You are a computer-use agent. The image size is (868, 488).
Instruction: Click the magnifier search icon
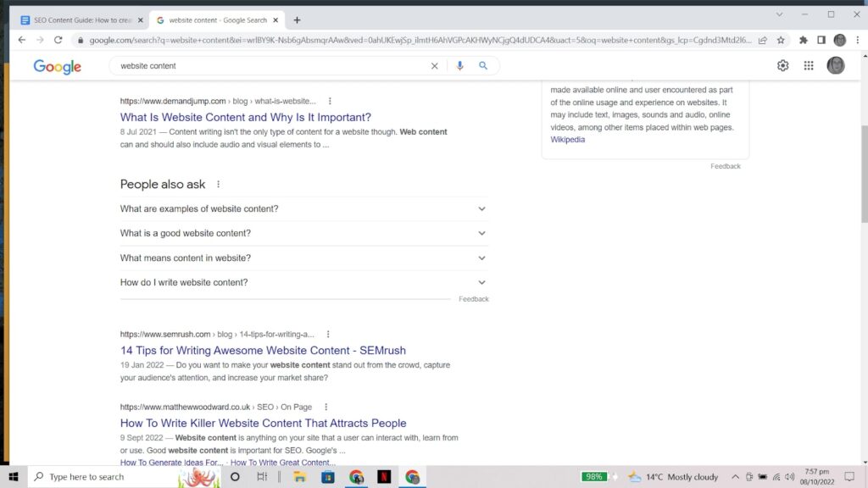(x=483, y=66)
